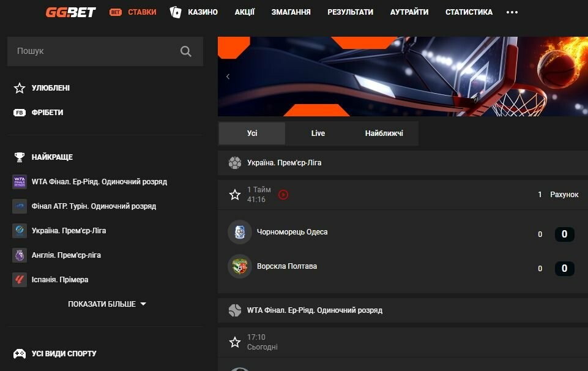Open the ЗМАГАННЯ menu item

tap(291, 12)
